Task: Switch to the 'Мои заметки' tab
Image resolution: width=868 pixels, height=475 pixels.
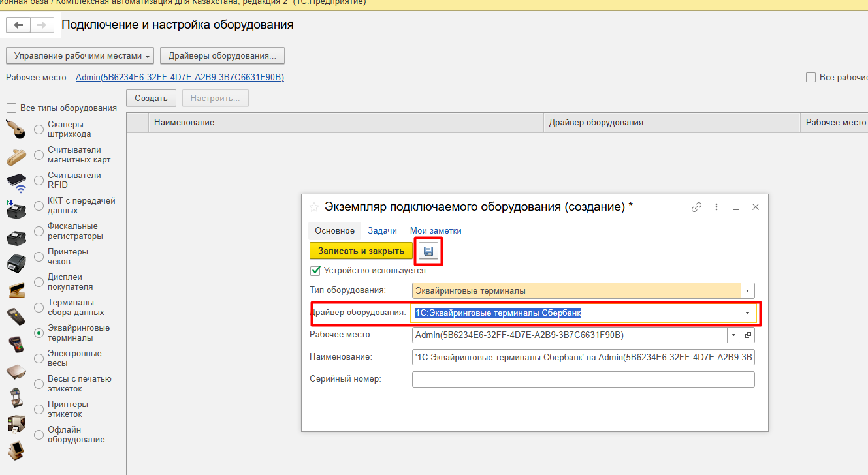Action: point(436,230)
